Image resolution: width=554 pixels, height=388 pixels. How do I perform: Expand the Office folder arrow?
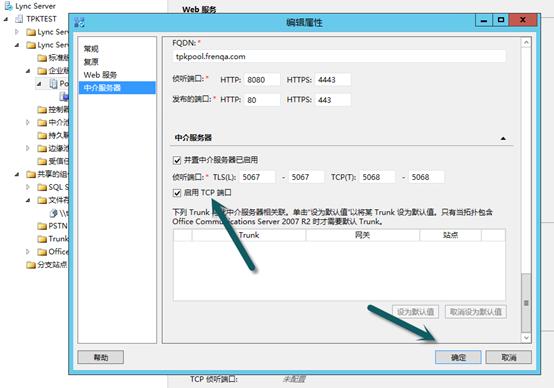28,252
